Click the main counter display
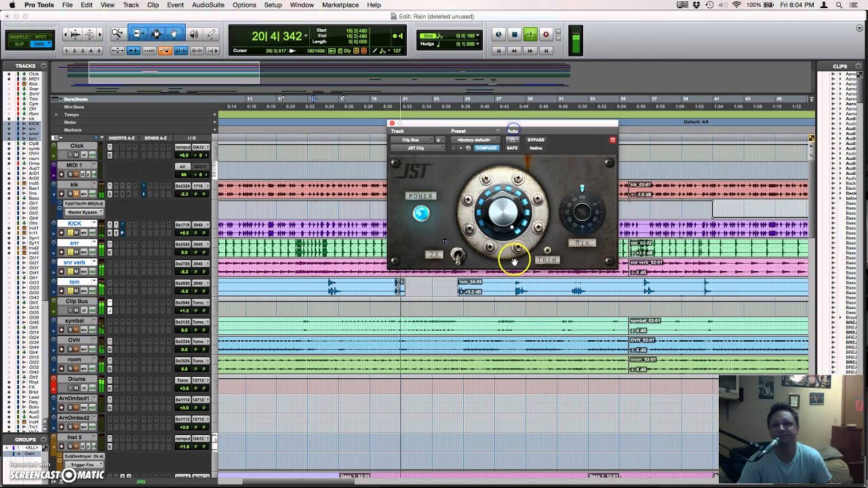The width and height of the screenshot is (868, 488). (x=277, y=36)
